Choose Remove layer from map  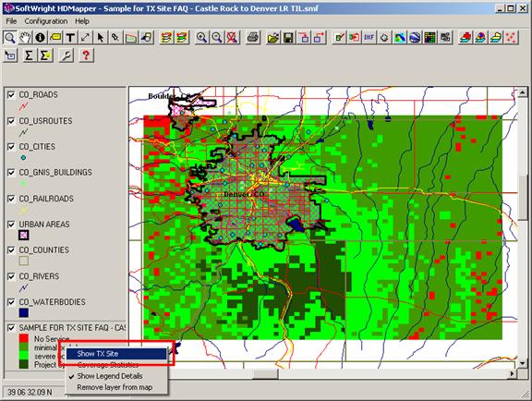[116, 387]
